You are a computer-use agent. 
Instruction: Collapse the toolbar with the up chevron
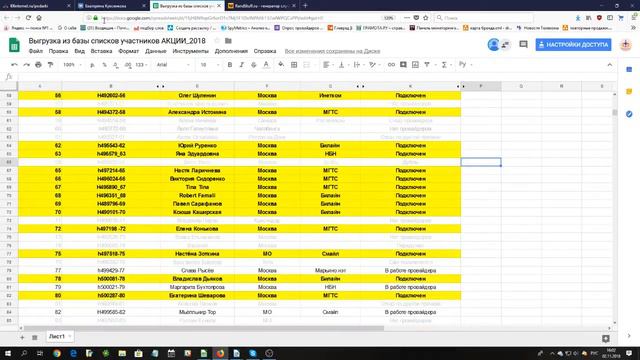pyautogui.click(x=609, y=65)
